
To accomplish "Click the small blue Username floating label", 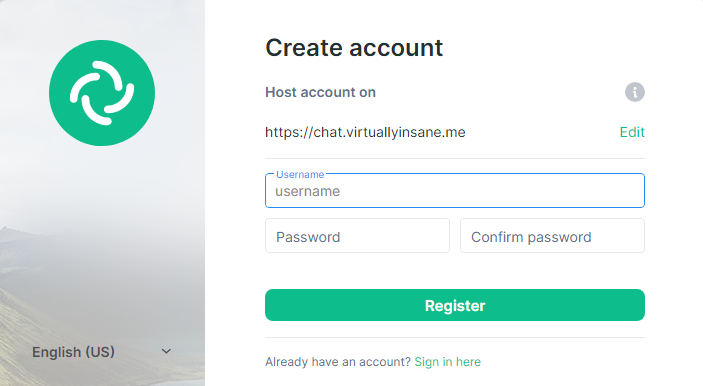I will click(300, 174).
